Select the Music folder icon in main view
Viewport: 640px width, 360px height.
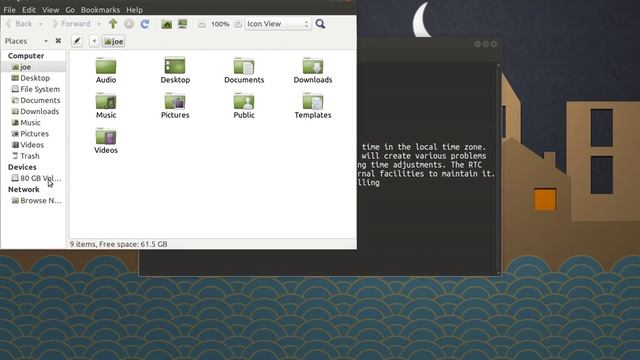[106, 101]
